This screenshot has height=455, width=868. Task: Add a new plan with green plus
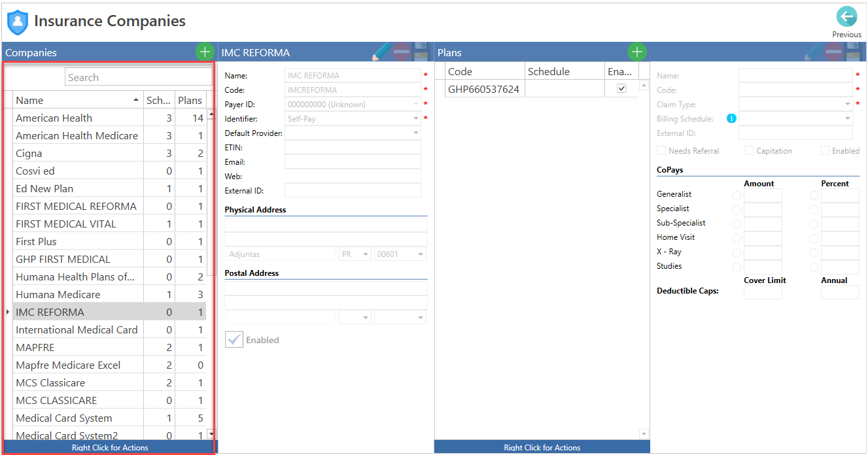[637, 52]
